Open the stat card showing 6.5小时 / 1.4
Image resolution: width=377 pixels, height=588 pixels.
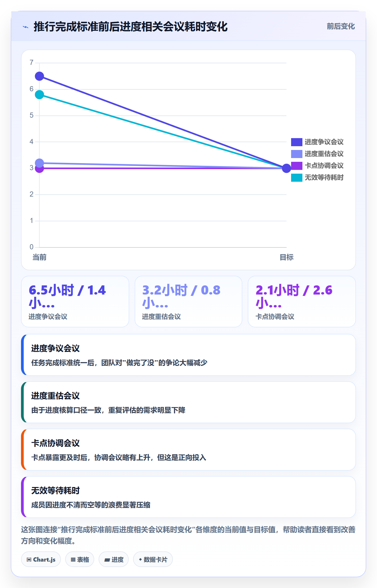coord(75,302)
